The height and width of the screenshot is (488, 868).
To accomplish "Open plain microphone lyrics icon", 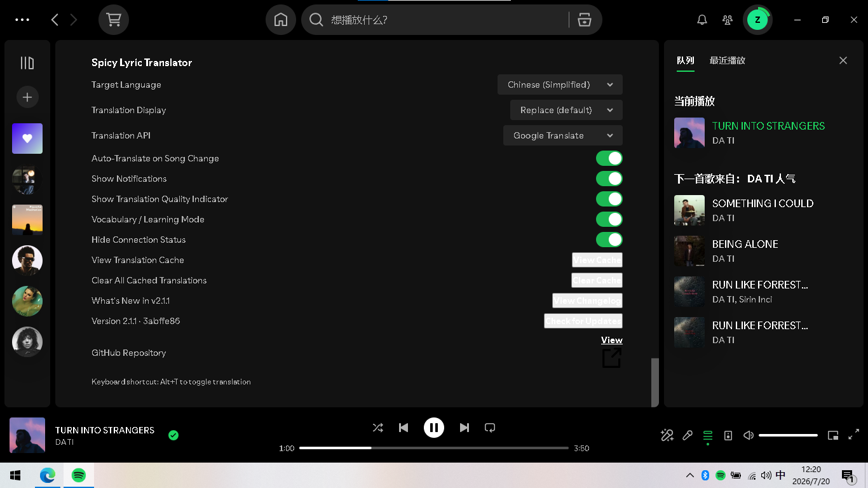I will coord(688,435).
